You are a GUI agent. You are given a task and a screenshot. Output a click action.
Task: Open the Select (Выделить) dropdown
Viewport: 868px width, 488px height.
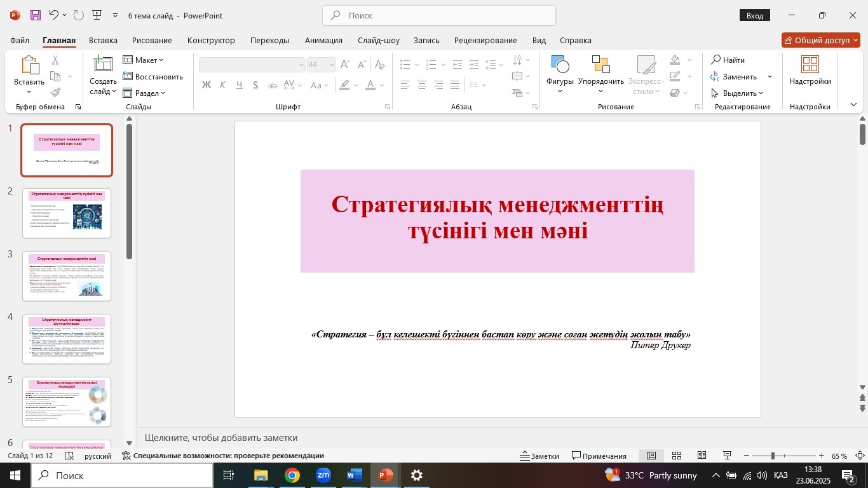click(x=737, y=93)
